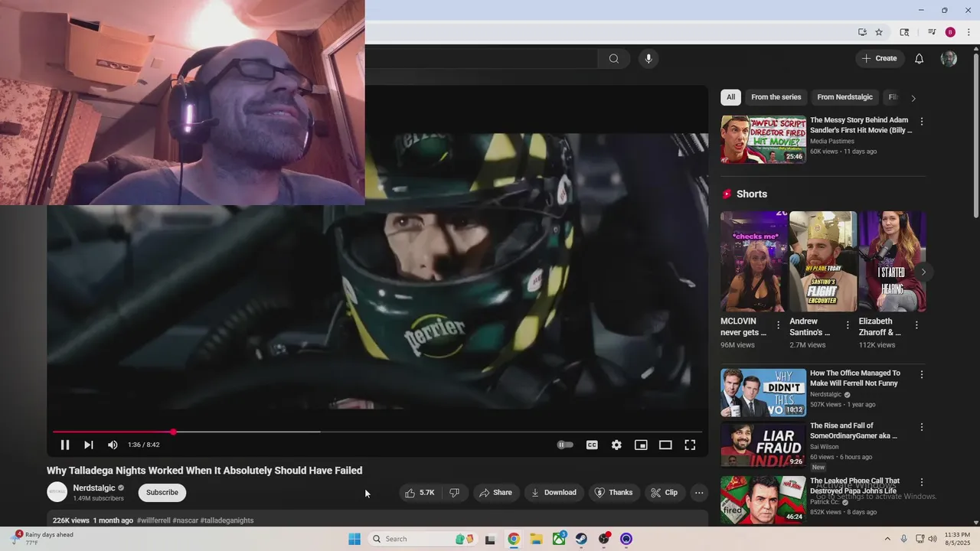The height and width of the screenshot is (551, 980).
Task: Open options for Andrew Santino's short
Action: 848,325
